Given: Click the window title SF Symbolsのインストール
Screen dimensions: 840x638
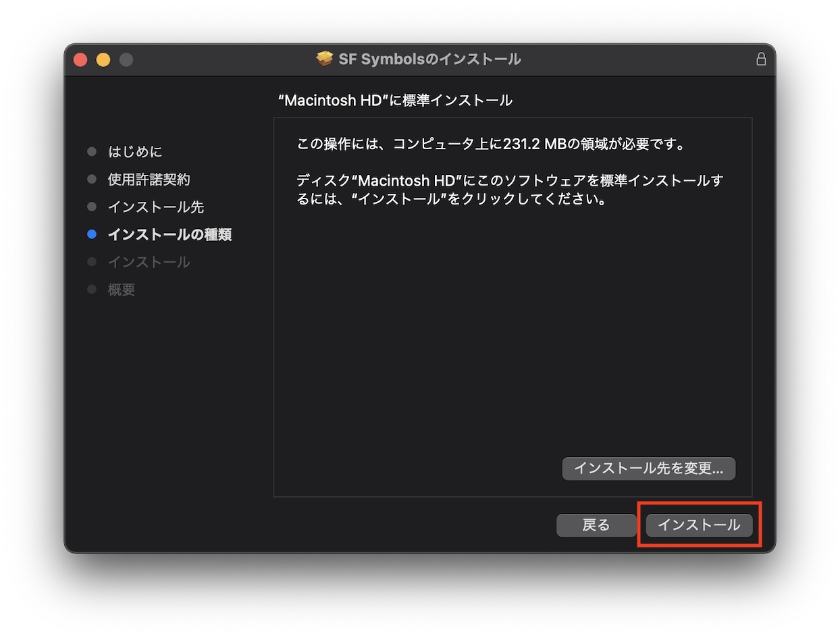Looking at the screenshot, I should coord(429,59).
